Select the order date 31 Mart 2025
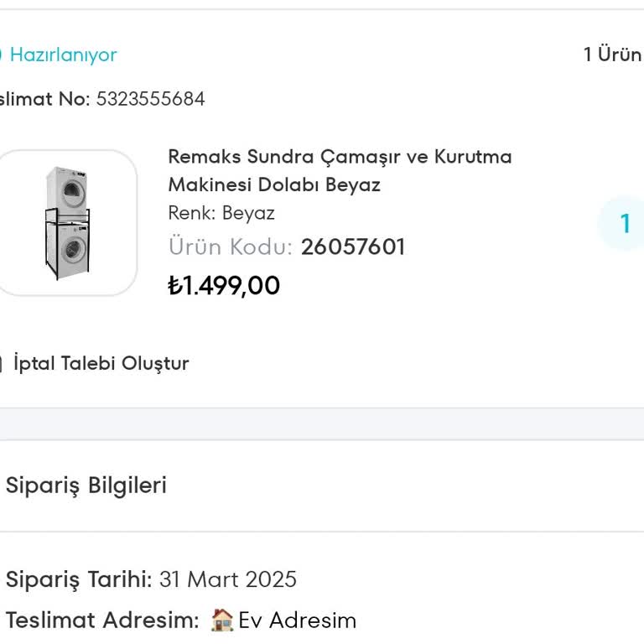This screenshot has width=644, height=644. 228,579
